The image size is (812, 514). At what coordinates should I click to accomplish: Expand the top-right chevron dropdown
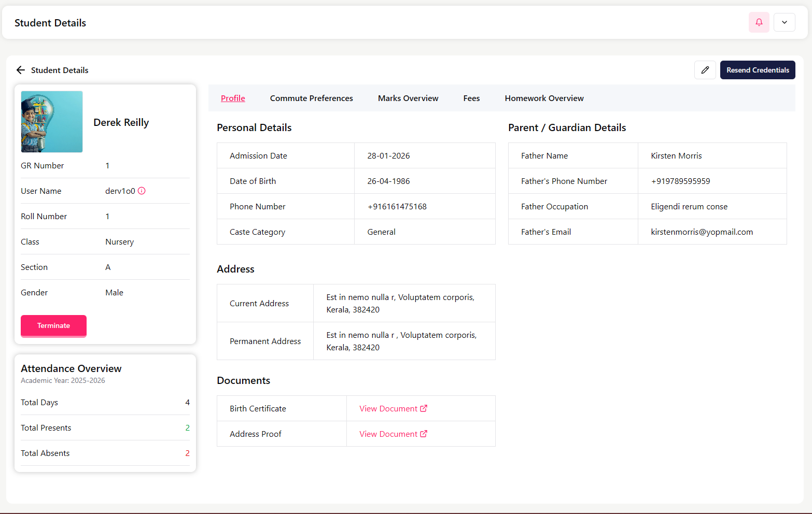pos(784,22)
